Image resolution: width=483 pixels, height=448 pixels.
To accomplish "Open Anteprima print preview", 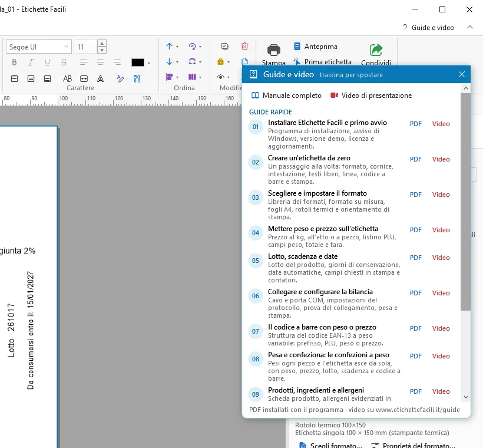I will (x=316, y=47).
